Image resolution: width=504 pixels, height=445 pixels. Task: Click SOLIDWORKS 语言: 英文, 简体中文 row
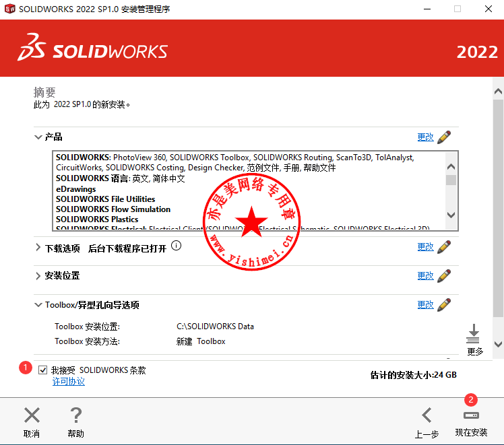click(x=121, y=178)
